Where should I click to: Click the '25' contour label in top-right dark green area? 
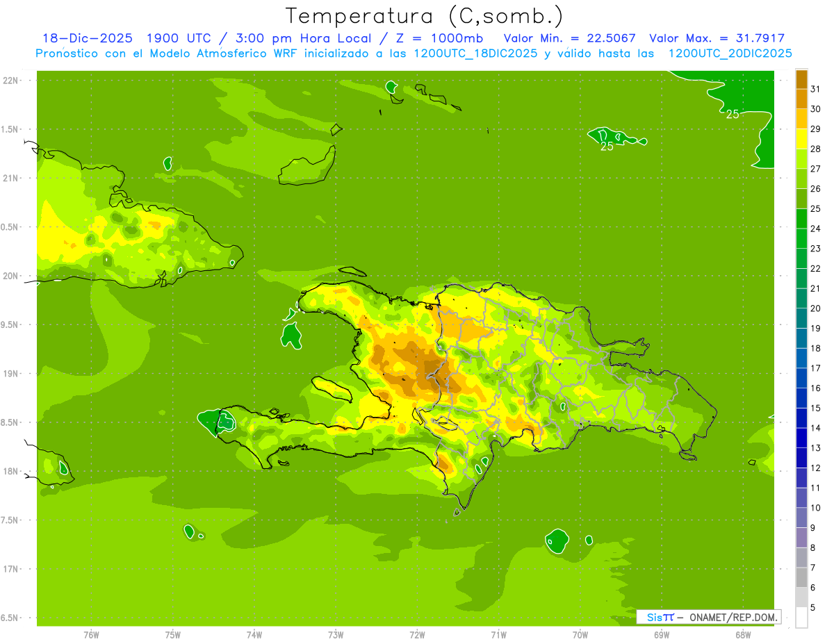pos(733,114)
